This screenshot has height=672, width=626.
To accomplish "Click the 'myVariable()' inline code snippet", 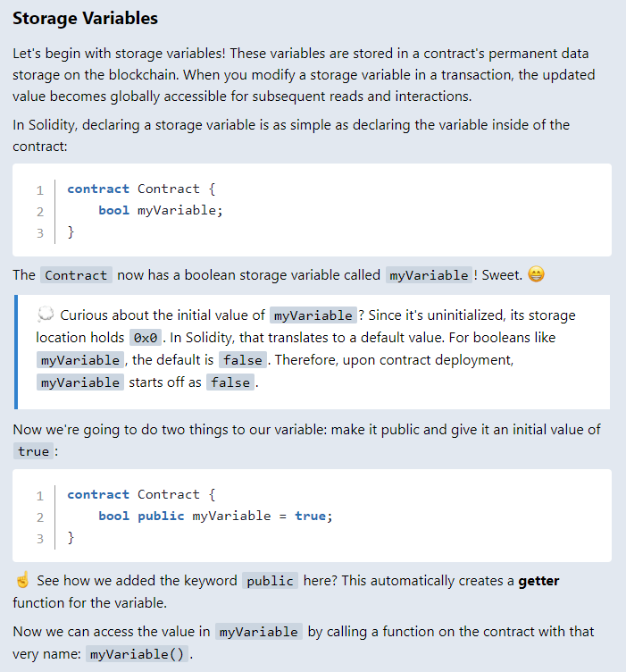I will (138, 654).
